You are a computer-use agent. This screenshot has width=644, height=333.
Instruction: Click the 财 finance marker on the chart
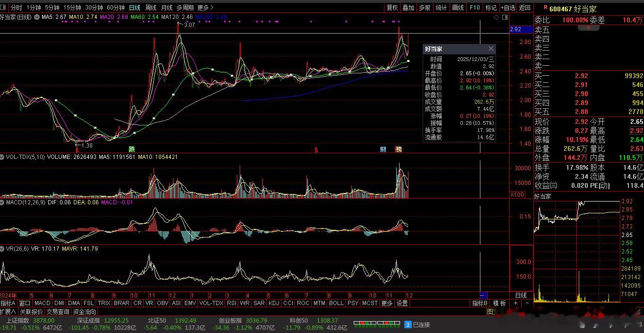(x=383, y=149)
